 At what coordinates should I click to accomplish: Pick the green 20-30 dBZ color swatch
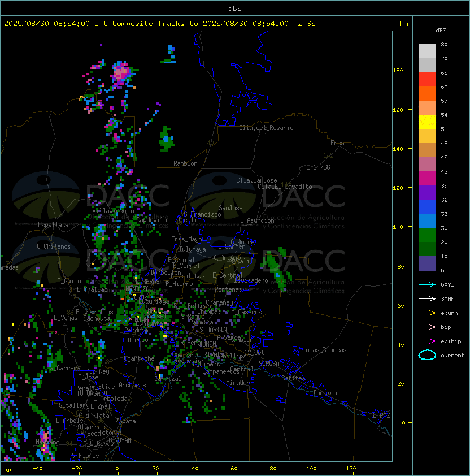pyautogui.click(x=427, y=235)
